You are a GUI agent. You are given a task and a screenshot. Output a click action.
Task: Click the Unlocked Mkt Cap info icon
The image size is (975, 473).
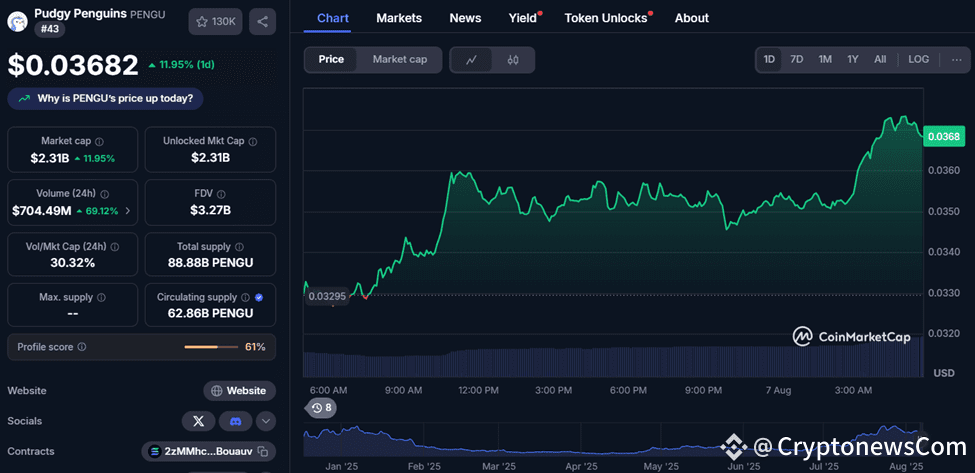coord(252,142)
